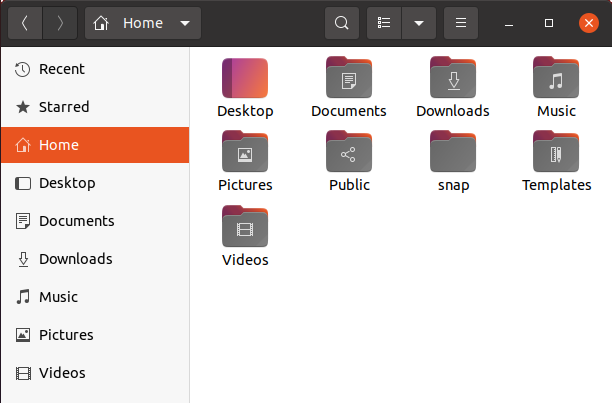Click the search magnifier button

(x=342, y=23)
